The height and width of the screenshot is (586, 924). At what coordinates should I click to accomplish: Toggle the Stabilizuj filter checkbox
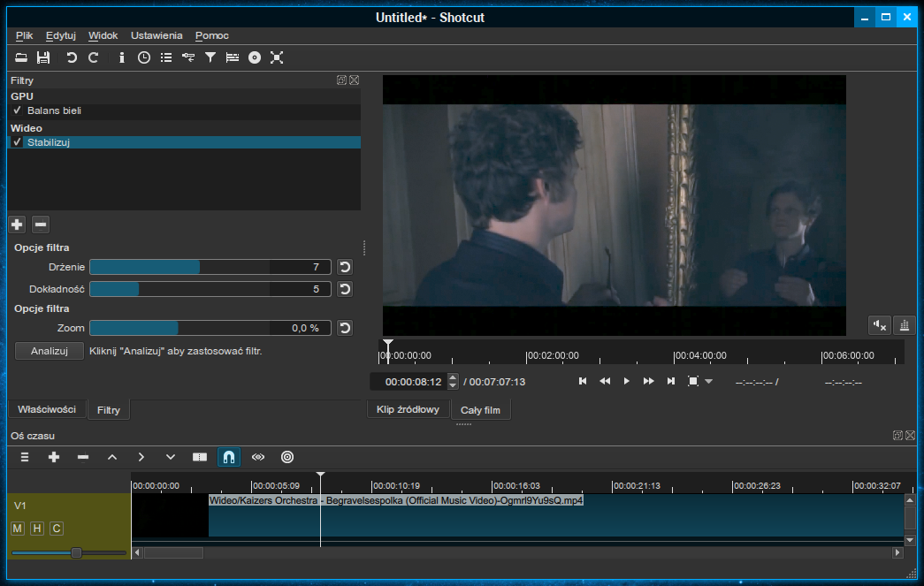tap(17, 142)
